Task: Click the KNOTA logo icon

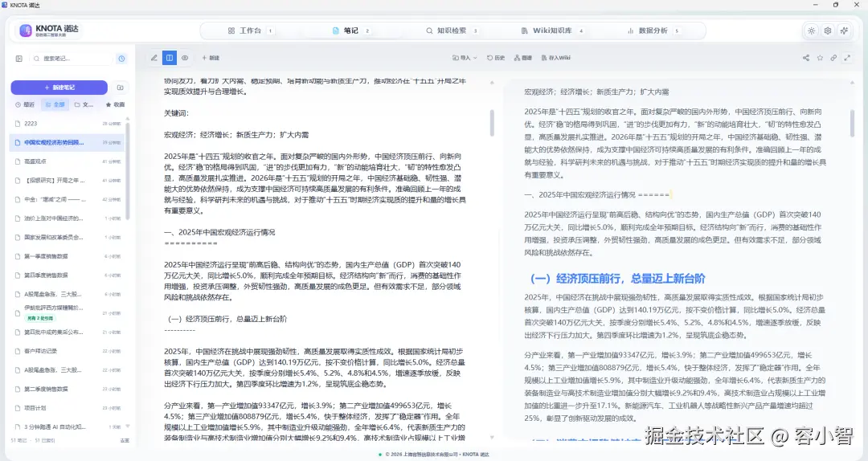Action: click(26, 31)
